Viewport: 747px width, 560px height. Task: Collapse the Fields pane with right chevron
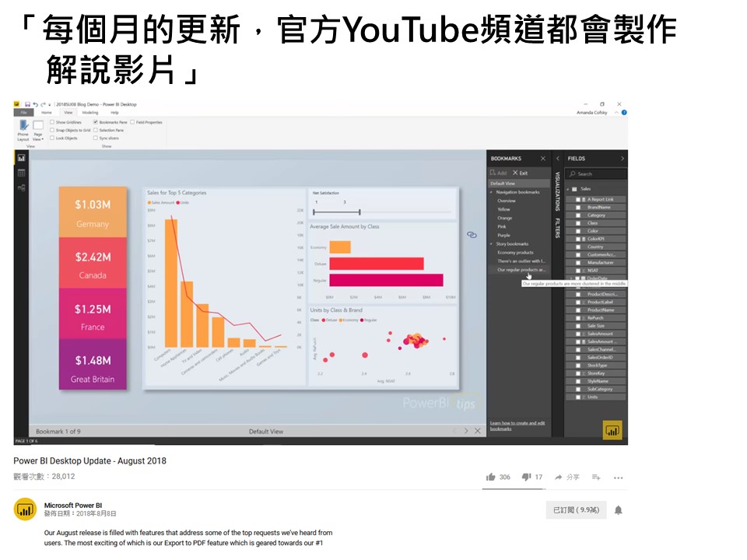(x=622, y=158)
